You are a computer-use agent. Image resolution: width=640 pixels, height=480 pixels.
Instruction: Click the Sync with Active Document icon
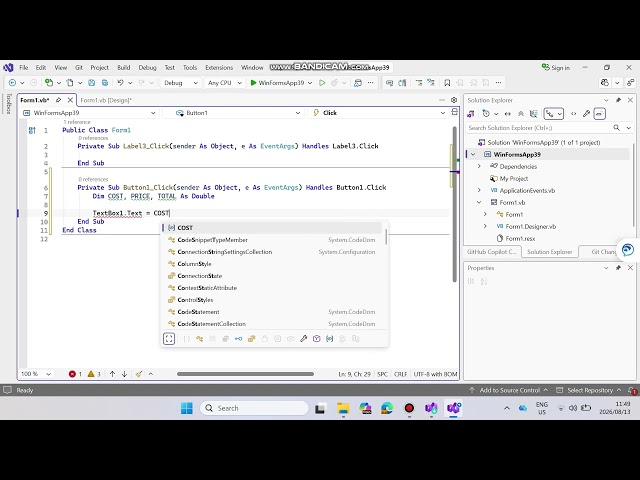(508, 114)
